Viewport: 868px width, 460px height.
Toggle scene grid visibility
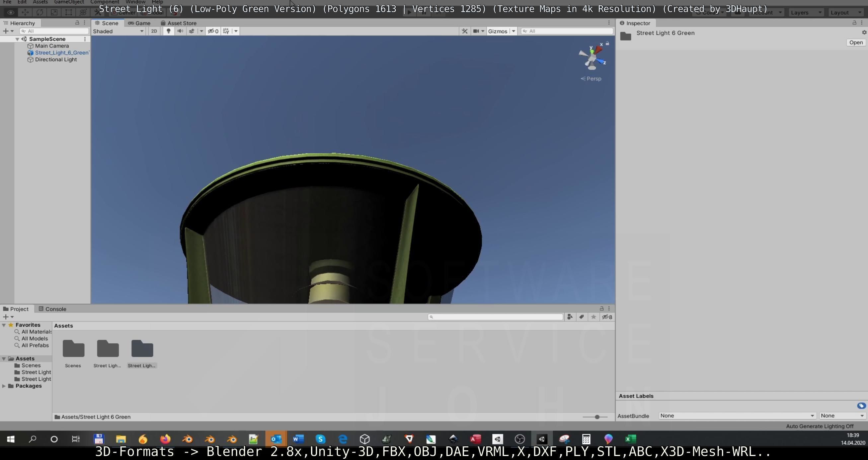[226, 31]
